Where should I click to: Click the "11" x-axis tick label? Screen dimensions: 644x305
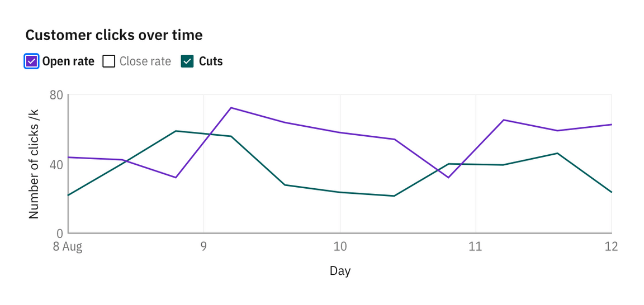pos(476,247)
